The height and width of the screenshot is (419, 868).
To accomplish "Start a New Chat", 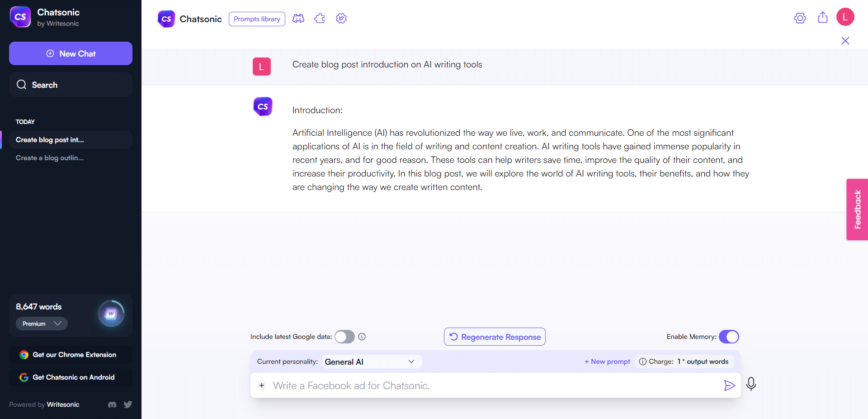I will click(71, 53).
